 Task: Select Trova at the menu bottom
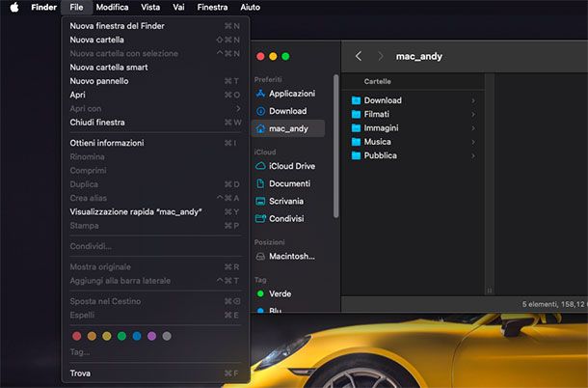pos(155,374)
